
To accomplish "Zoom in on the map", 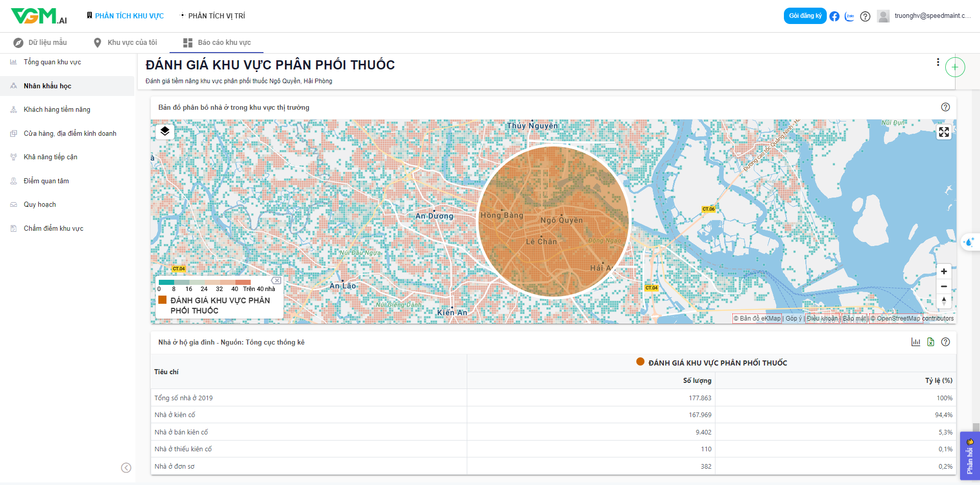I will [944, 272].
